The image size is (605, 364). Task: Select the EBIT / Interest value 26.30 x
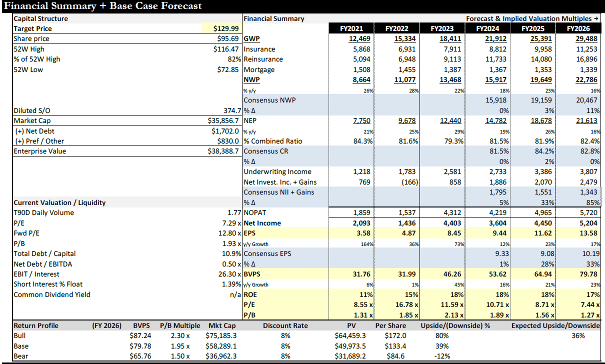(228, 274)
